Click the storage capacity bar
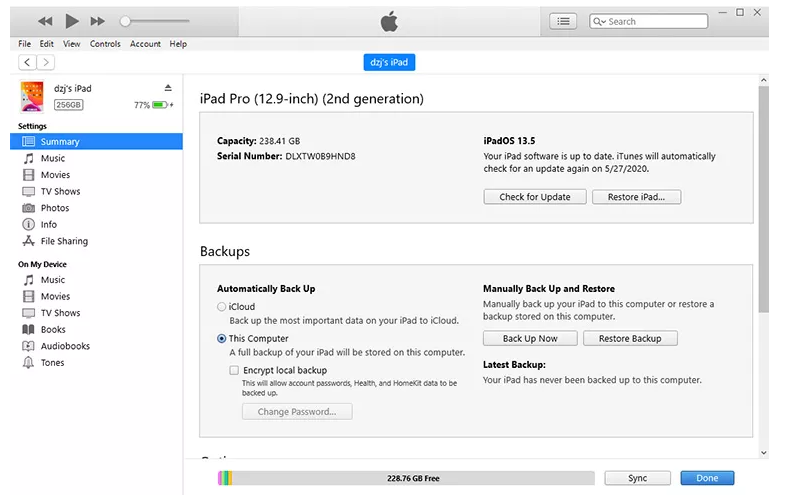The image size is (786, 495). (406, 478)
